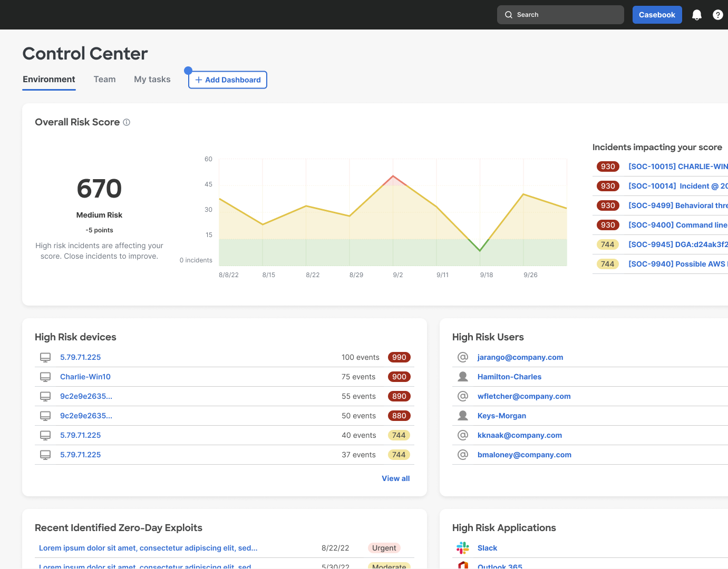
Task: Click the monitor icon in the 50 events row
Action: click(45, 416)
